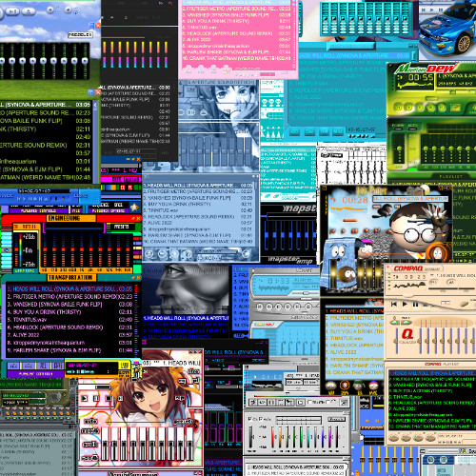Click the star icon in LCARS skin
This screenshot has width=476, height=476.
pos(134,208)
